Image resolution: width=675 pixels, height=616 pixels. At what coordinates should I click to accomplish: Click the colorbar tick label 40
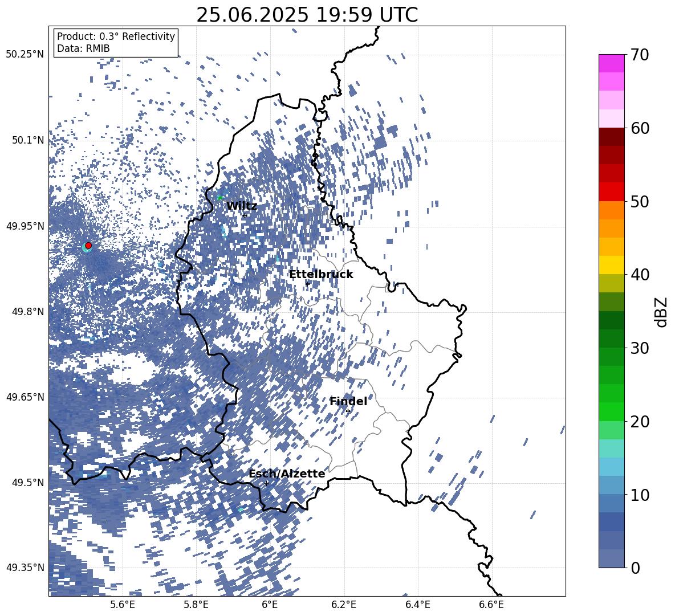point(640,275)
